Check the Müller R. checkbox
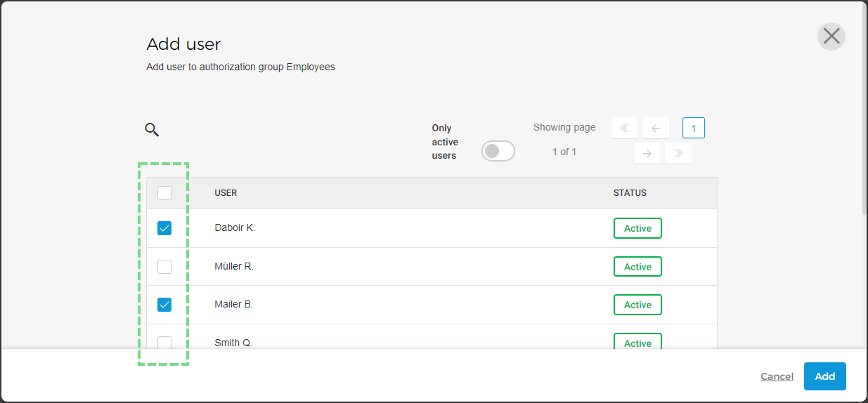 164,267
